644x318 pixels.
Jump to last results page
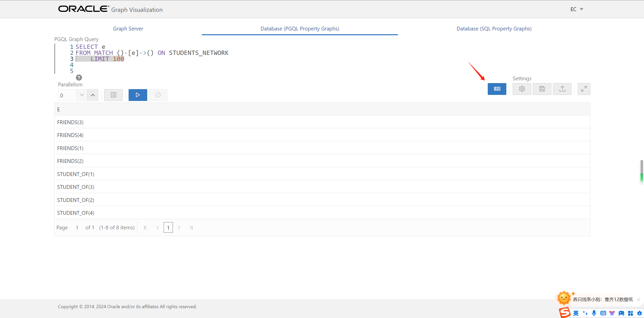tap(191, 228)
